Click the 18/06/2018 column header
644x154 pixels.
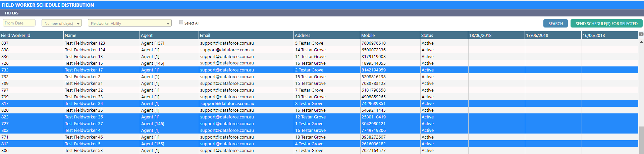tap(496, 35)
